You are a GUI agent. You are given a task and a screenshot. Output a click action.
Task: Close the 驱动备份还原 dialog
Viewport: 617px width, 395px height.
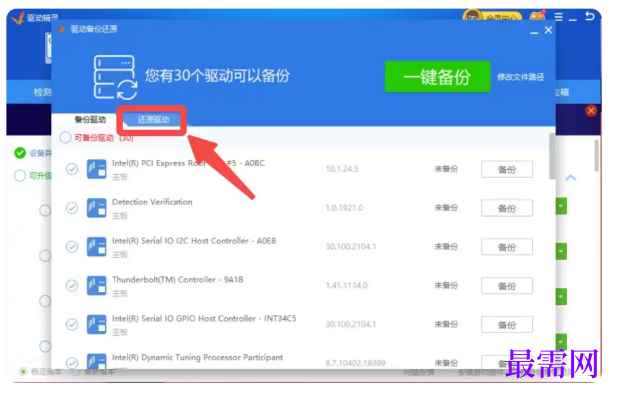click(548, 30)
